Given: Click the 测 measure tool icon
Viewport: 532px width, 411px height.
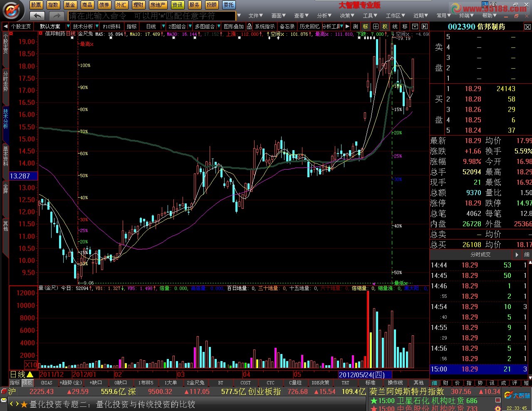Looking at the screenshot, I should click(355, 26).
